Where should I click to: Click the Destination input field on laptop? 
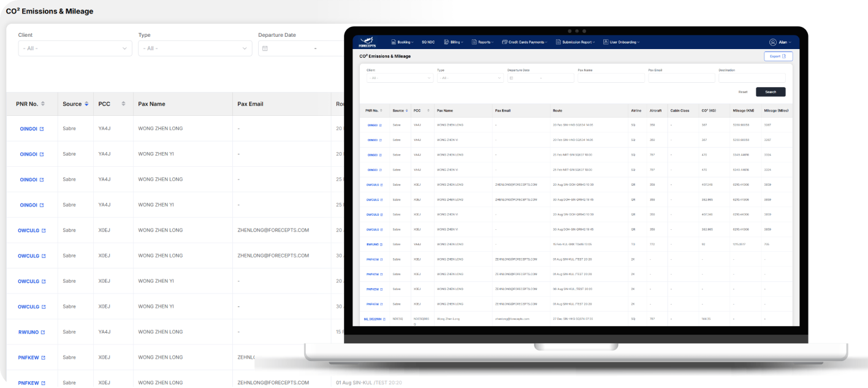click(x=752, y=78)
